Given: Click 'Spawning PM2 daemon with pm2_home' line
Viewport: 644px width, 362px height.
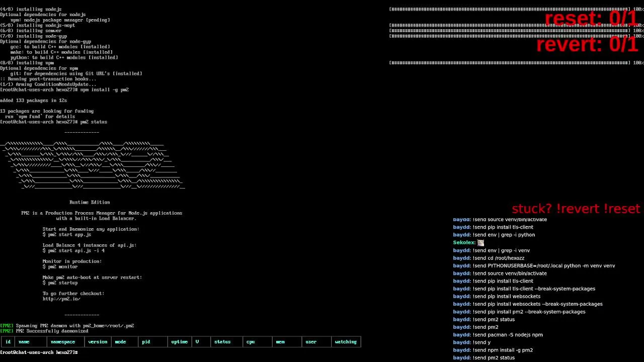Looking at the screenshot, I should [67, 326].
